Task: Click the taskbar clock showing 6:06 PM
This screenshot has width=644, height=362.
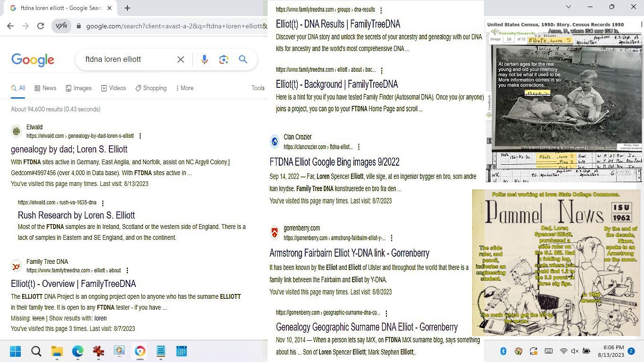Action: [x=611, y=351]
